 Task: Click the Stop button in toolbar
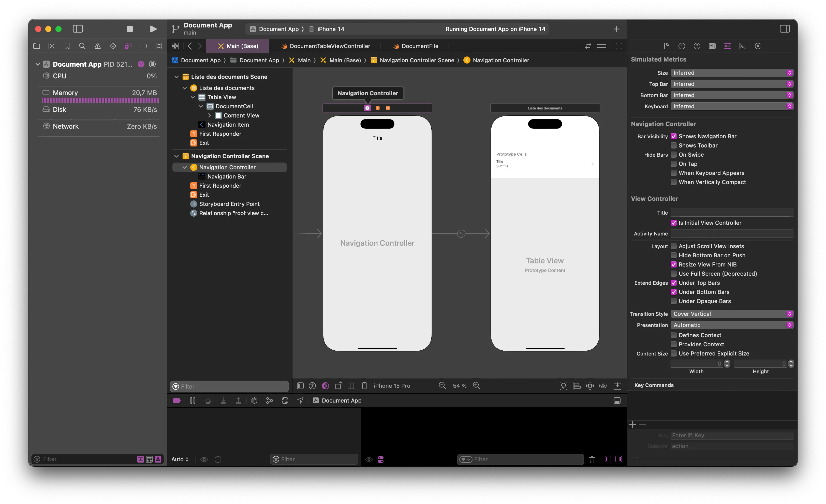pyautogui.click(x=129, y=29)
